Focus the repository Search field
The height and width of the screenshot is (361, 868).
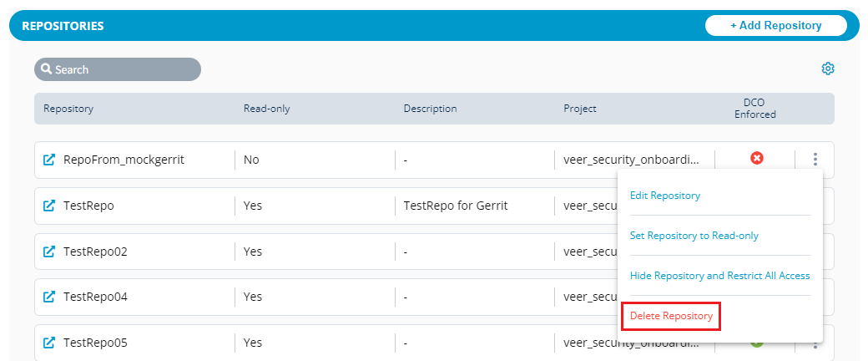pos(125,69)
